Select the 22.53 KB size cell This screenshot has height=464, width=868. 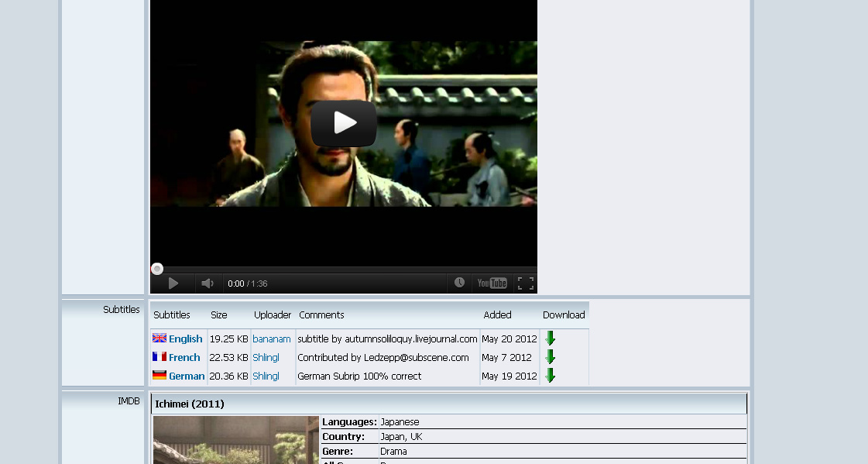228,358
